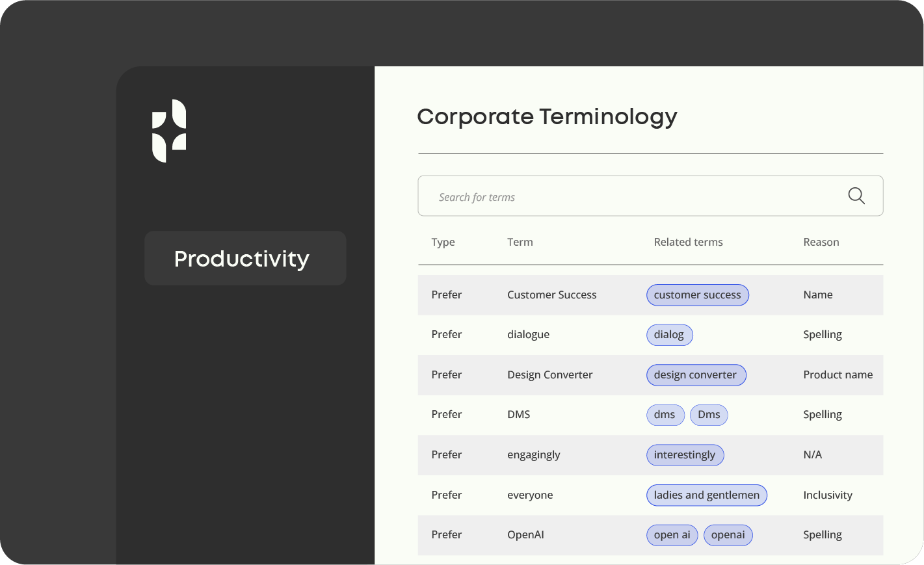Open the Type column header

(443, 242)
